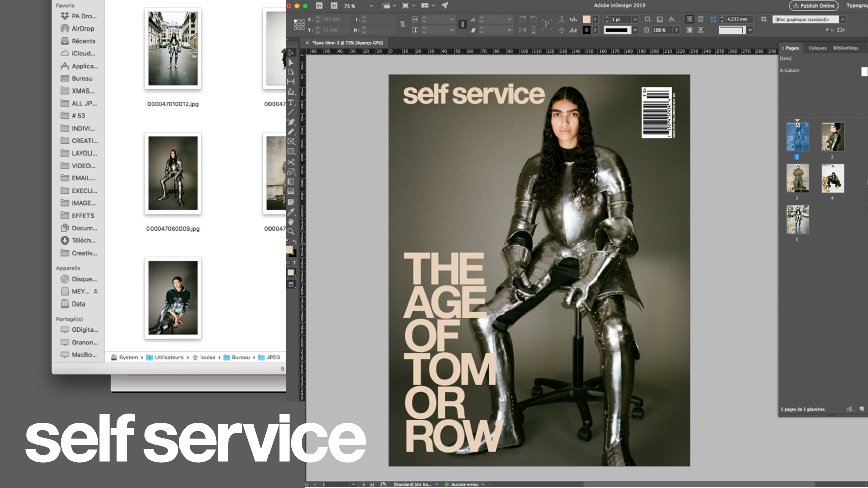The image size is (868, 488).
Task: Select the Hand tool
Action: pyautogui.click(x=291, y=222)
